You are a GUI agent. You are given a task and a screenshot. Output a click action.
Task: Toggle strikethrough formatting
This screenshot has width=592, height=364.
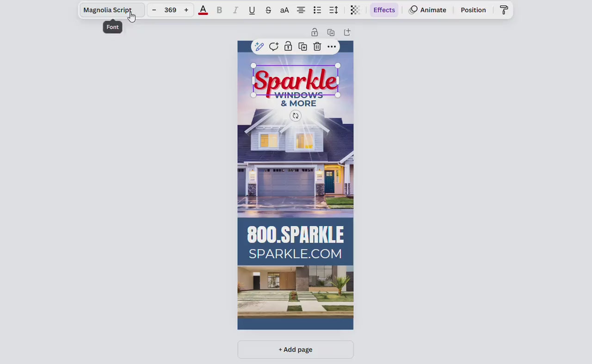click(268, 10)
